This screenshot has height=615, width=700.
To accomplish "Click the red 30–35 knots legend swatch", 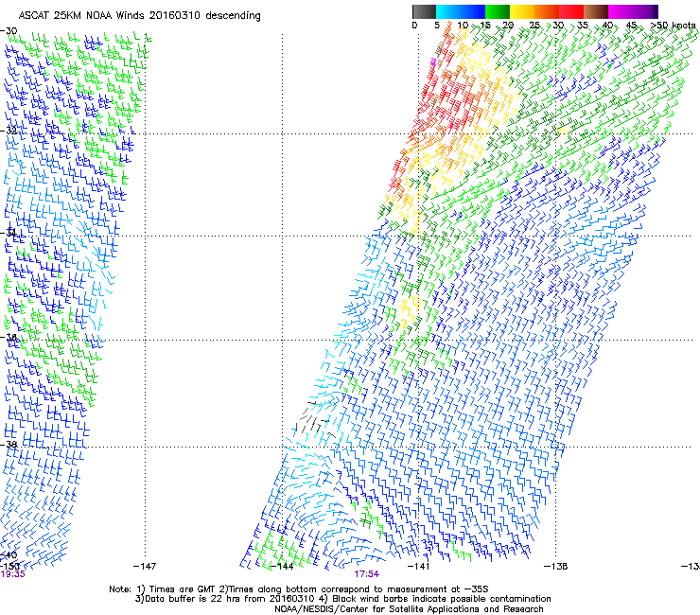I will tap(571, 11).
